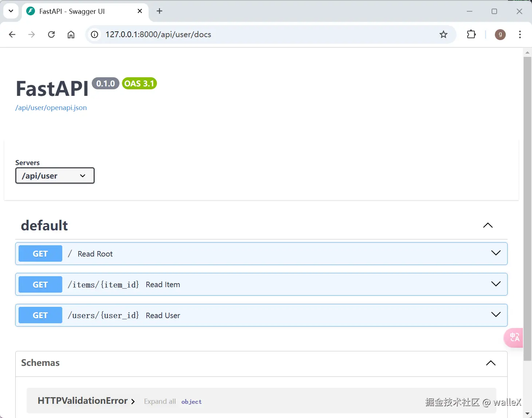
Task: Click the Read Root summary text
Action: 95,254
